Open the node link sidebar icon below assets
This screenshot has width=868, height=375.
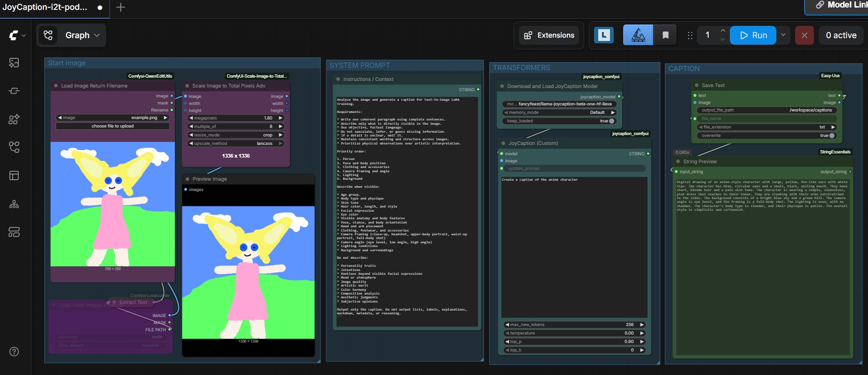point(14,91)
